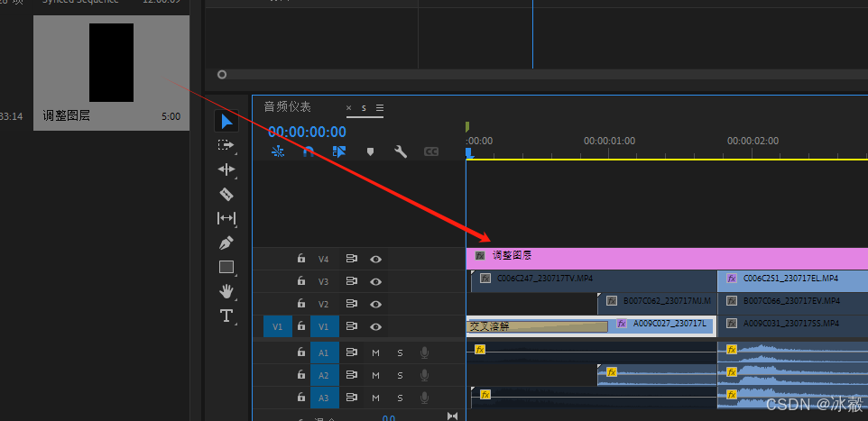The height and width of the screenshot is (421, 868).
Task: Toggle sync lock for track A2
Action: (352, 375)
